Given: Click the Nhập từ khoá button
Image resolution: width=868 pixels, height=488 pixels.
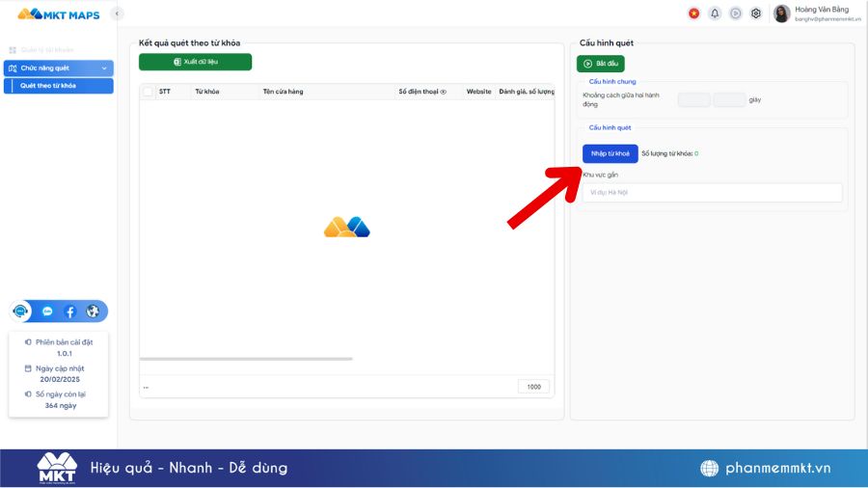Looking at the screenshot, I should (610, 153).
